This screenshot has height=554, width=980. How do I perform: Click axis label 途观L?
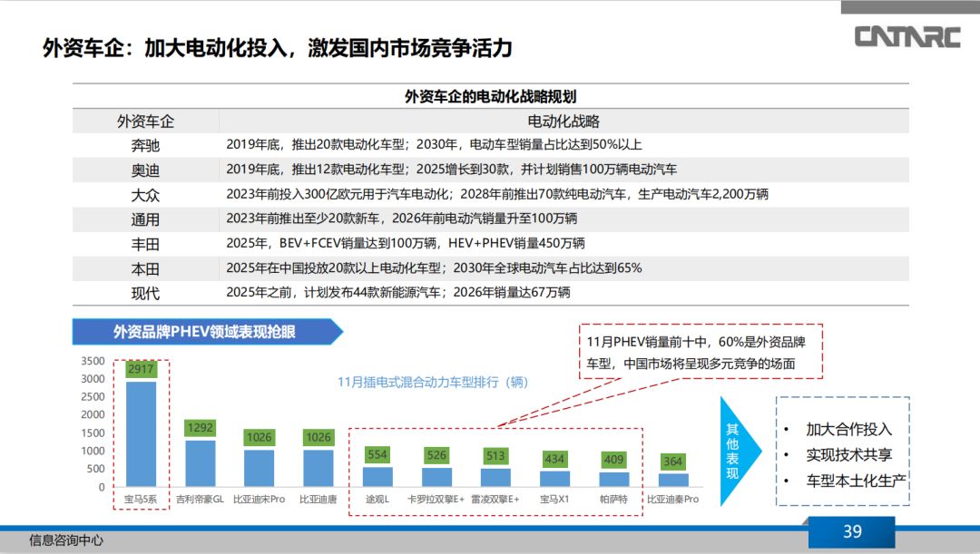coord(377,499)
